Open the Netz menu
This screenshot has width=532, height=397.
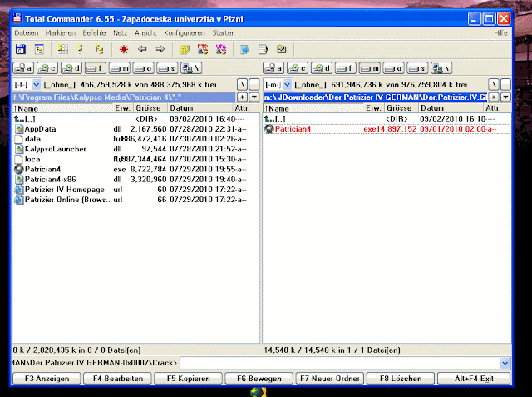[120, 33]
